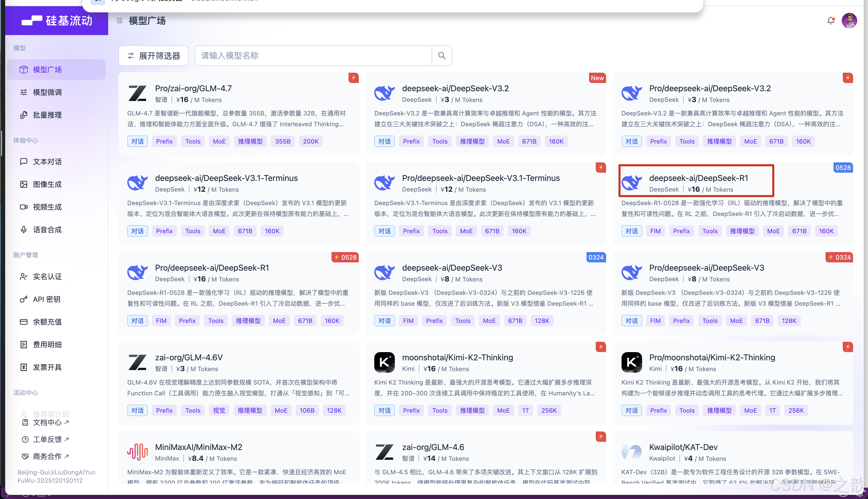Image resolution: width=868 pixels, height=499 pixels.
Task: Go to 批量推理 in the sidebar
Action: pyautogui.click(x=47, y=115)
